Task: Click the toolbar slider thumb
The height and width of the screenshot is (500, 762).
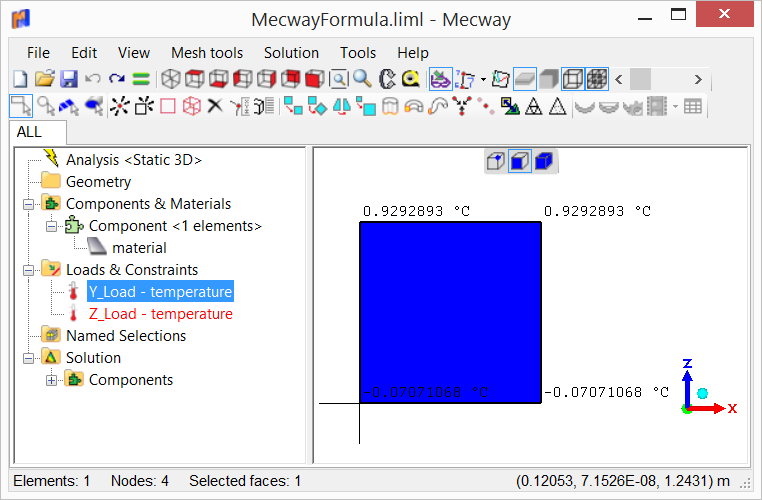Action: tap(641, 79)
